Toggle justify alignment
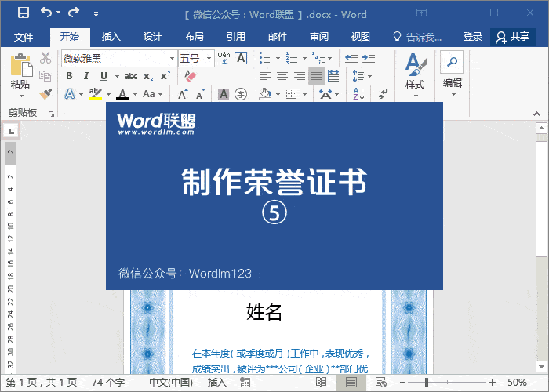Viewport: 549px width, 392px height. tap(317, 76)
